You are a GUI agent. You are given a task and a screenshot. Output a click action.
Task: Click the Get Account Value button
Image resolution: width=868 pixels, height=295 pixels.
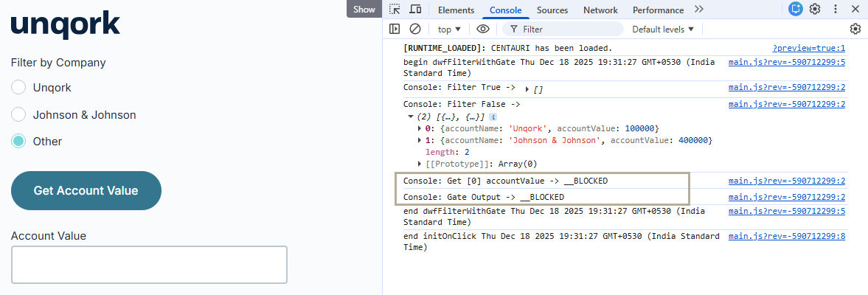tap(86, 190)
